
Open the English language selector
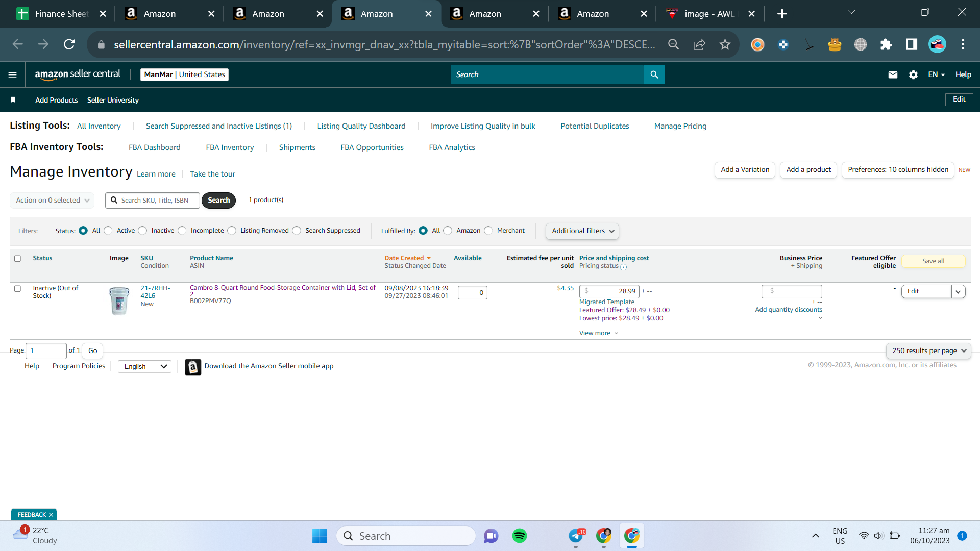(145, 367)
